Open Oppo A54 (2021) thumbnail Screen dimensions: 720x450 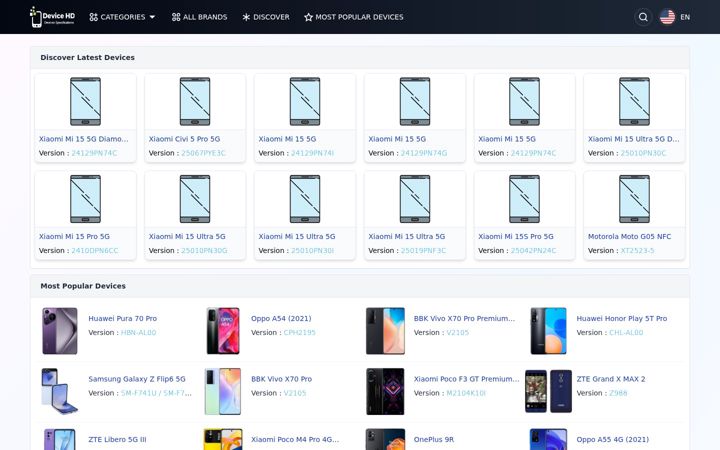pos(223,331)
